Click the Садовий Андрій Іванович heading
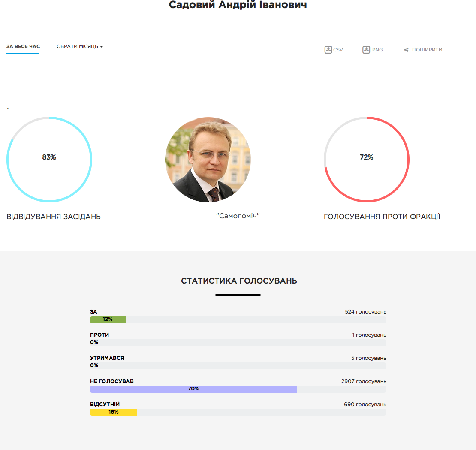The height and width of the screenshot is (450, 476). point(238,5)
